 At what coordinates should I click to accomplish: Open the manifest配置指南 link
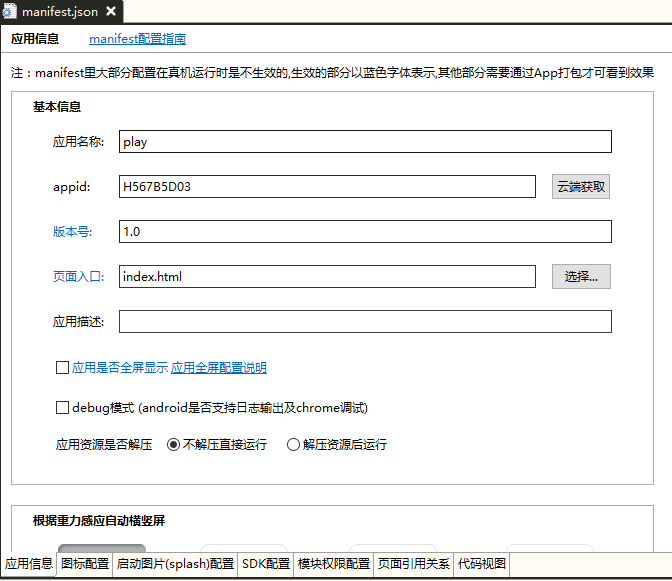137,39
